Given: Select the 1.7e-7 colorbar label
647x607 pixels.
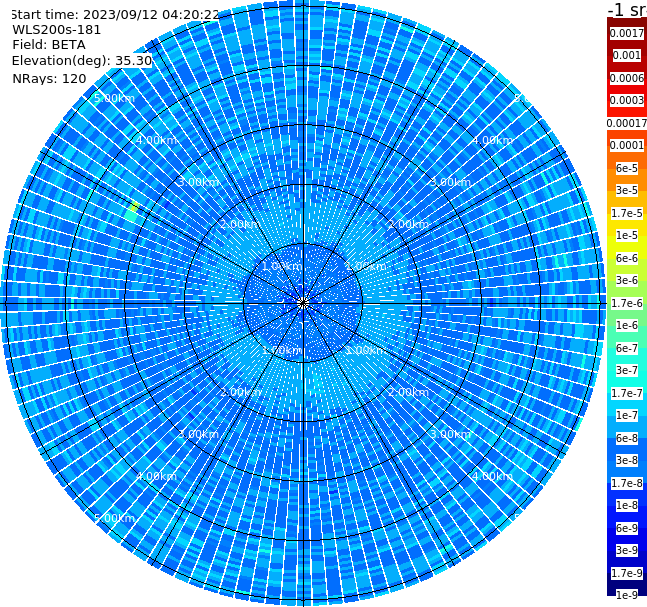Looking at the screenshot, I should [x=627, y=393].
